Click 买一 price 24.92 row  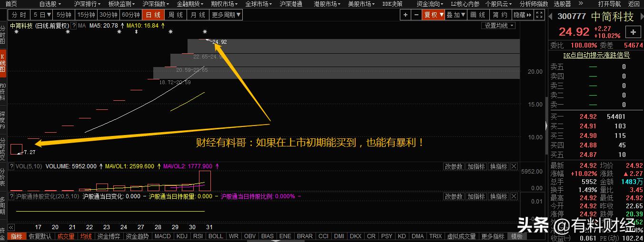[x=596, y=116]
